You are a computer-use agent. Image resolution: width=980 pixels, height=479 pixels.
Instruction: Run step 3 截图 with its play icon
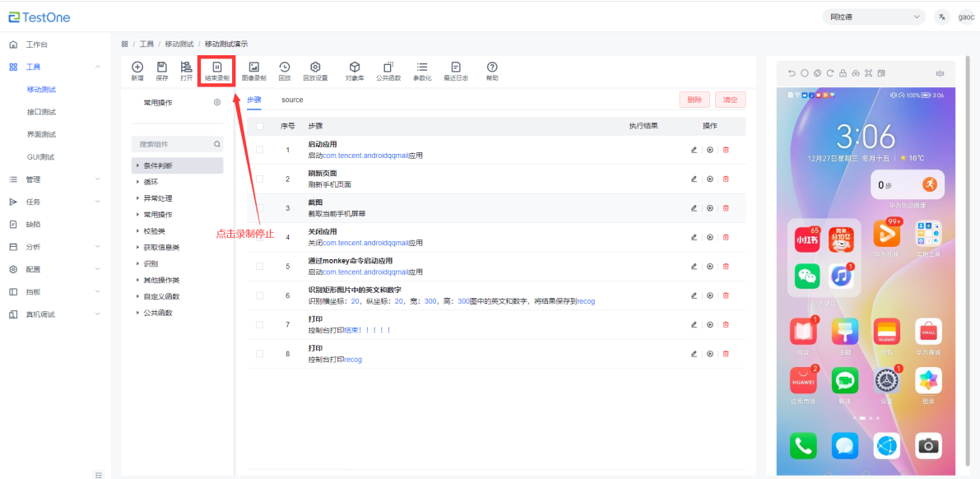[x=709, y=208]
